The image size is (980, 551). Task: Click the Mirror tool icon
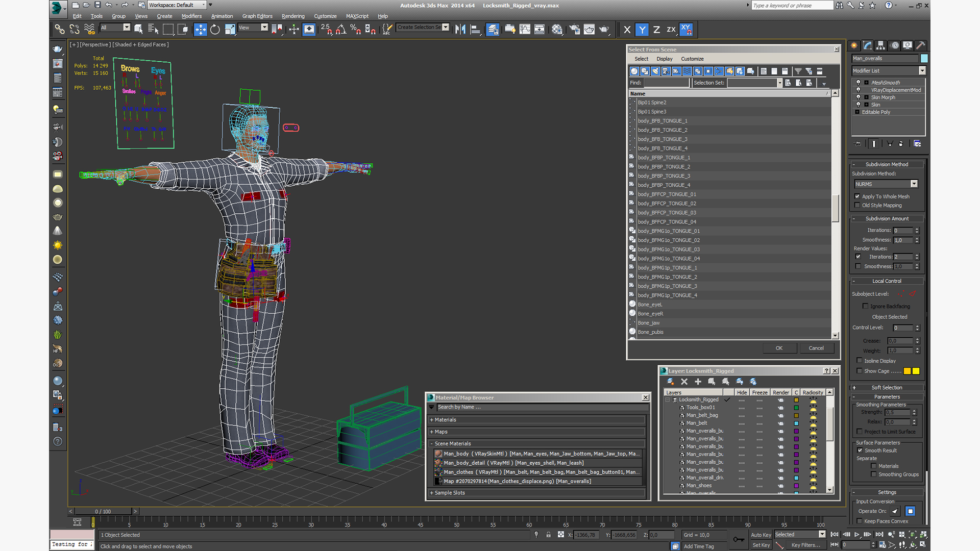tap(460, 30)
